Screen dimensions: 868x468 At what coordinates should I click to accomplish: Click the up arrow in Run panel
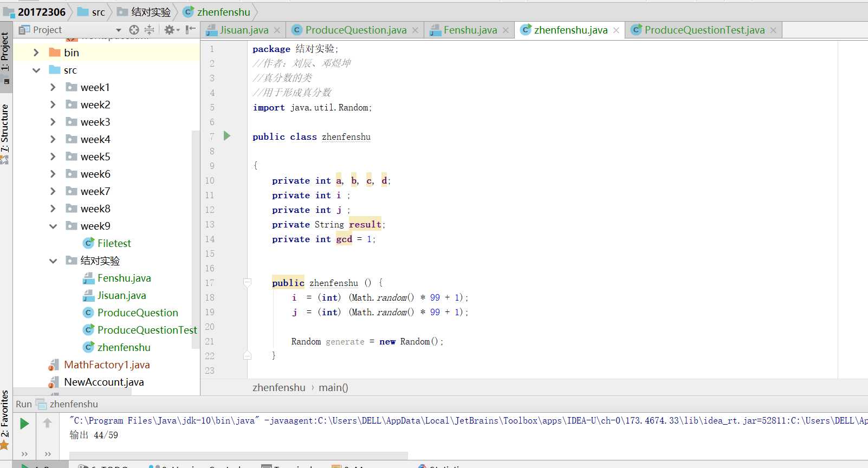tap(47, 423)
